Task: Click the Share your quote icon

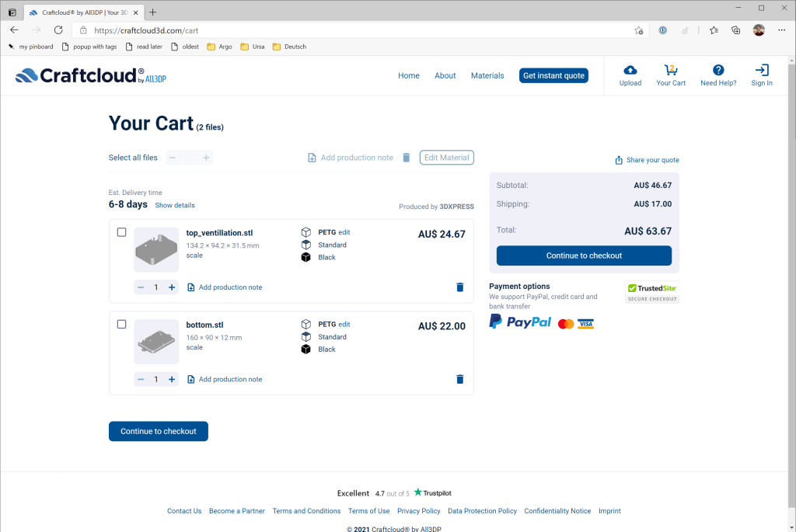Action: click(619, 159)
